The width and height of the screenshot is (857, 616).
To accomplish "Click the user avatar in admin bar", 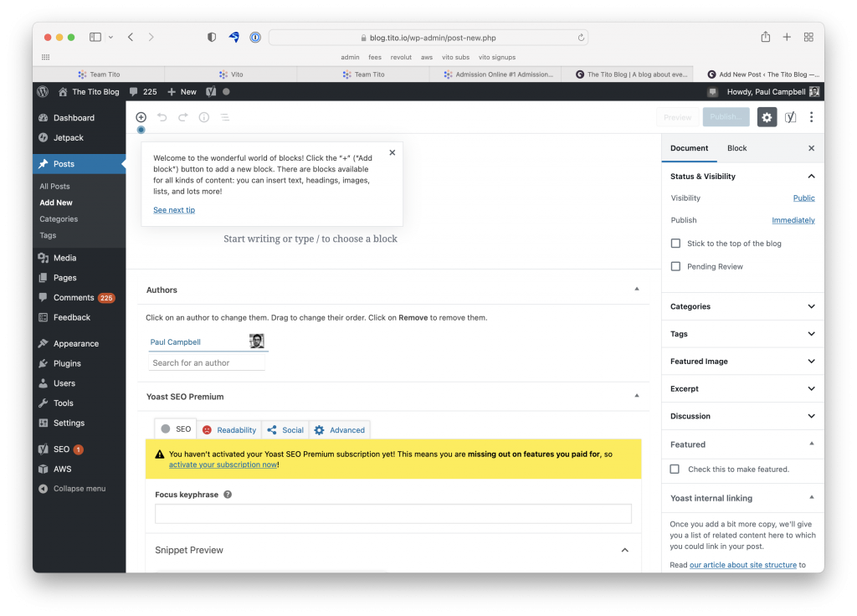I will (x=814, y=92).
